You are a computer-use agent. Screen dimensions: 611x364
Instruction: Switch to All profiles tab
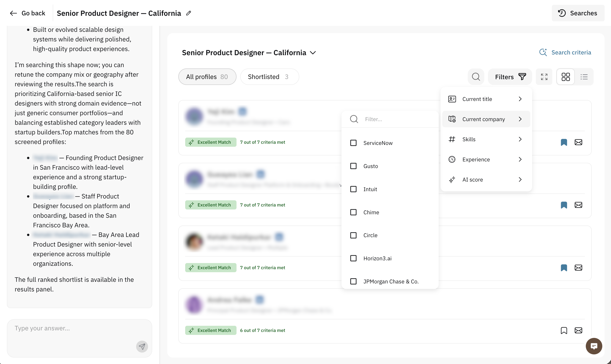(x=207, y=77)
